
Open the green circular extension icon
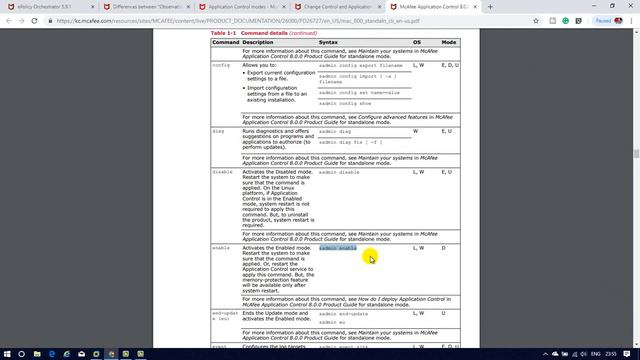point(566,21)
